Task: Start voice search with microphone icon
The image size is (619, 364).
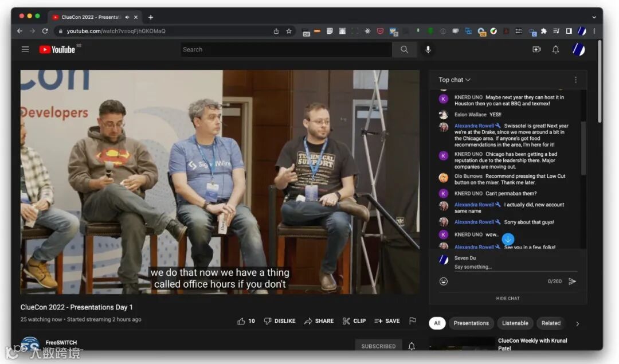Action: pyautogui.click(x=428, y=49)
